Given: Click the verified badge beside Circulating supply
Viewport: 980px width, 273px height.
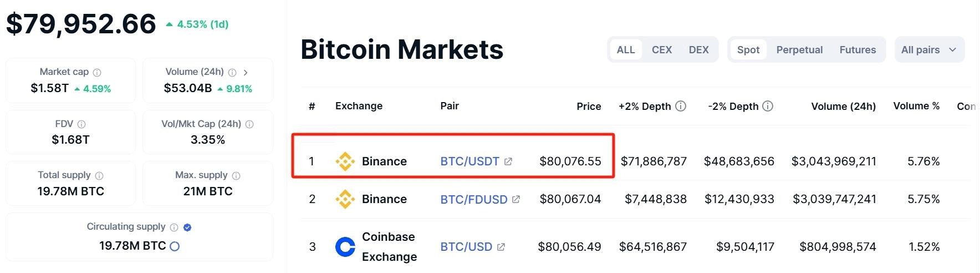Looking at the screenshot, I should 187,228.
